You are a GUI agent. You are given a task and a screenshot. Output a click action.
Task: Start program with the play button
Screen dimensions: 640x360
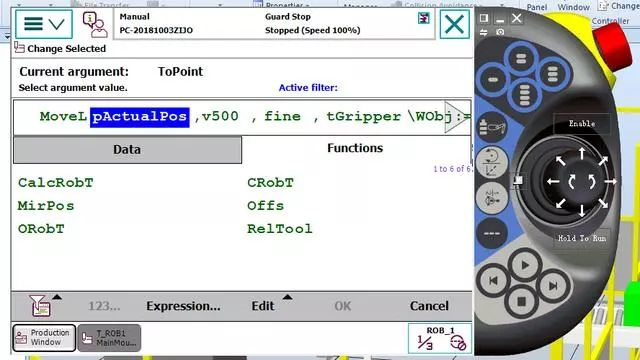pos(525,266)
